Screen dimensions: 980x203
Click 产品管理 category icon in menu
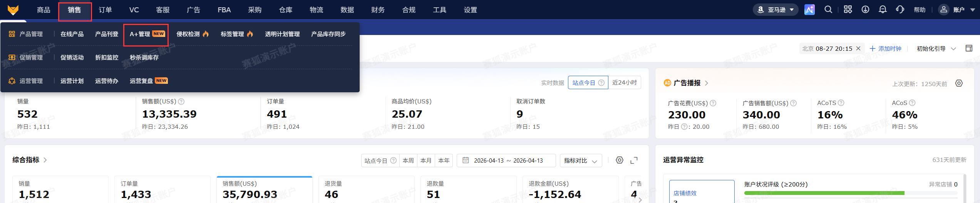pos(12,34)
